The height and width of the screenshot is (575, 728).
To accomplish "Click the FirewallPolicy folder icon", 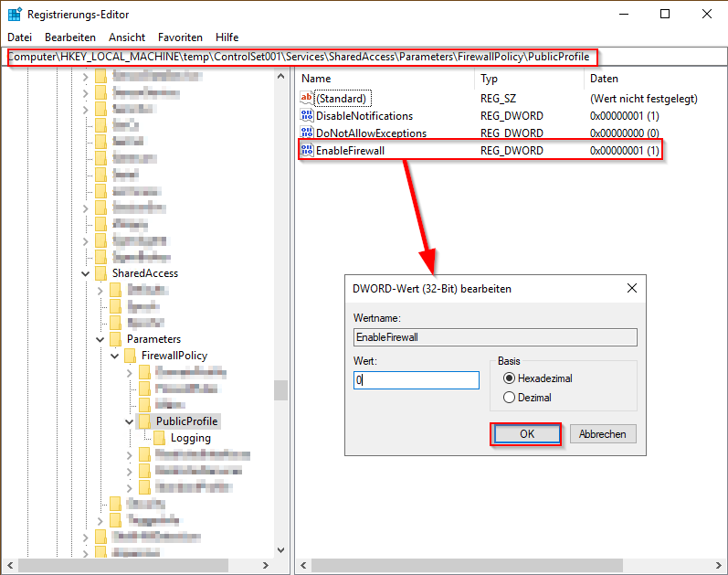I will tap(131, 356).
